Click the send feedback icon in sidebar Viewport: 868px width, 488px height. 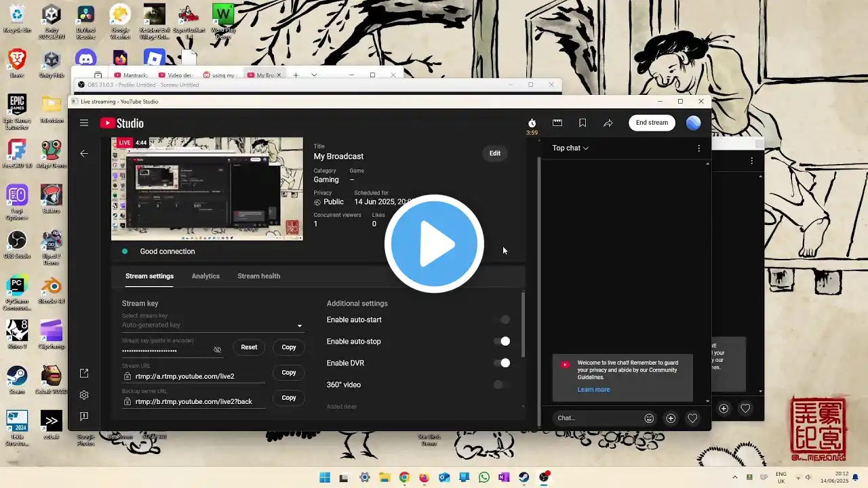[x=84, y=416]
